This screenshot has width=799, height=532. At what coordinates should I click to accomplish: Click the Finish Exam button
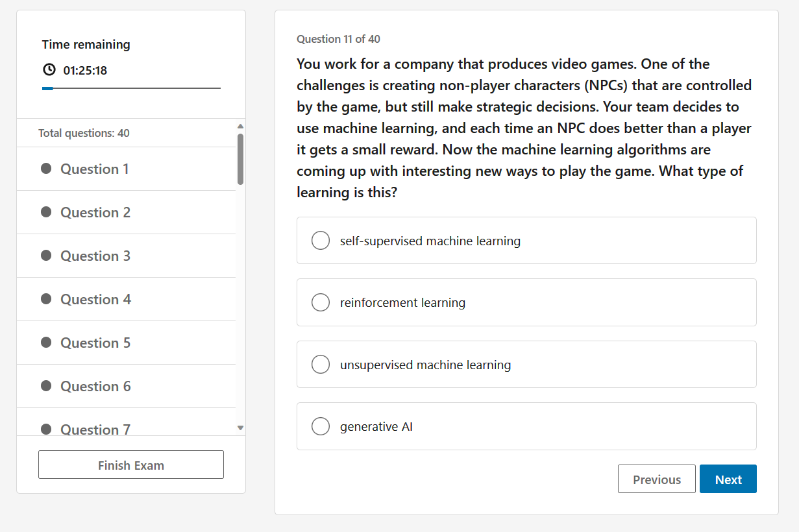(131, 465)
